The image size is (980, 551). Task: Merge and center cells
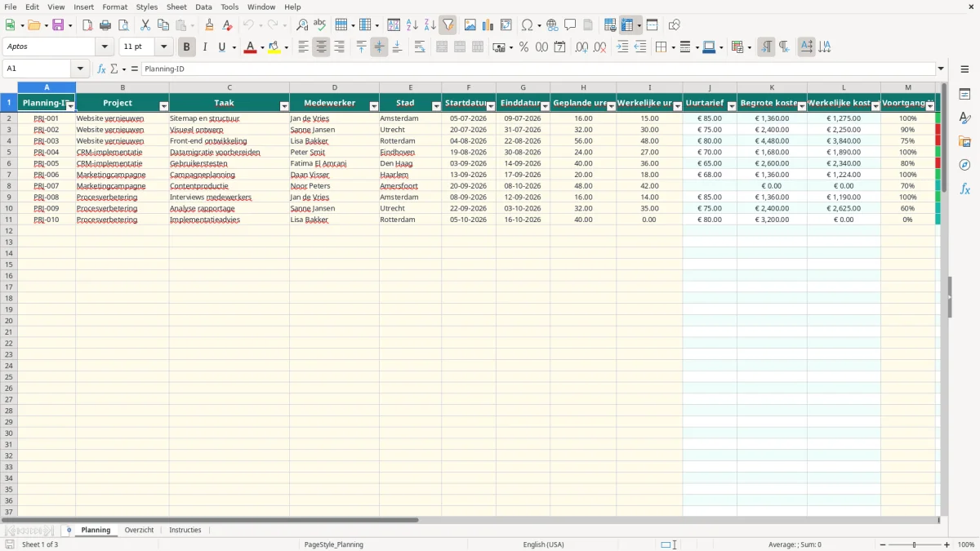point(442,47)
